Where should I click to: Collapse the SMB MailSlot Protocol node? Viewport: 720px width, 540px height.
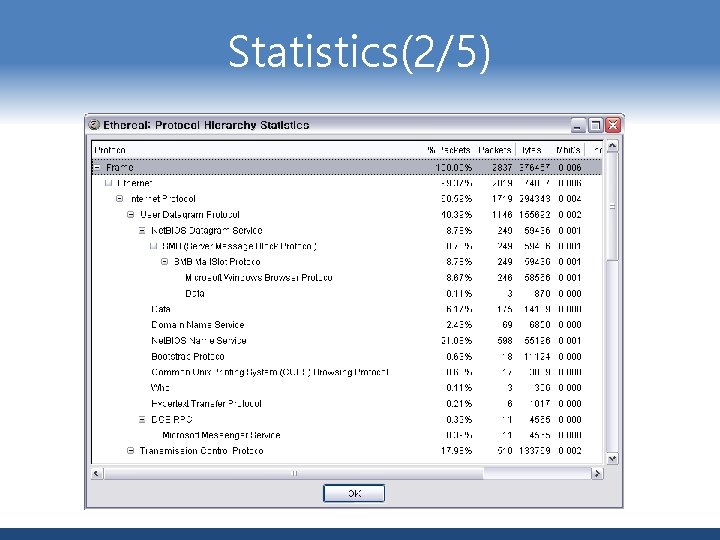(x=164, y=262)
